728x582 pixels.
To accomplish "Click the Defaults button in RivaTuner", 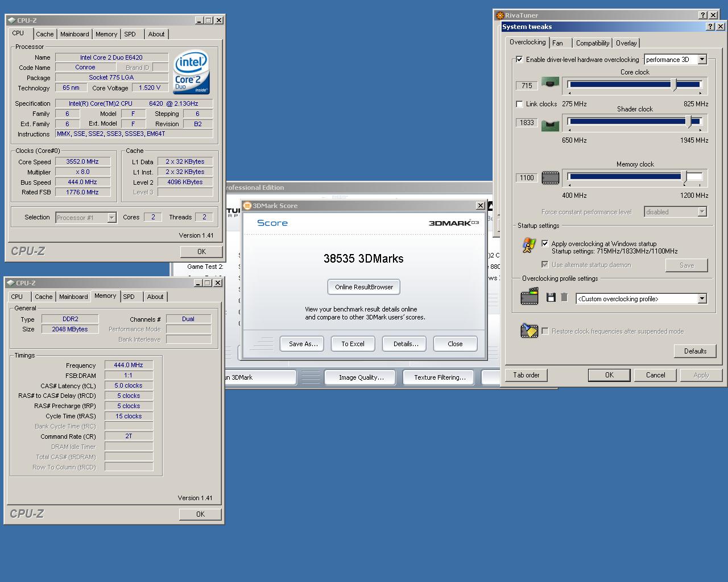I will [x=695, y=351].
